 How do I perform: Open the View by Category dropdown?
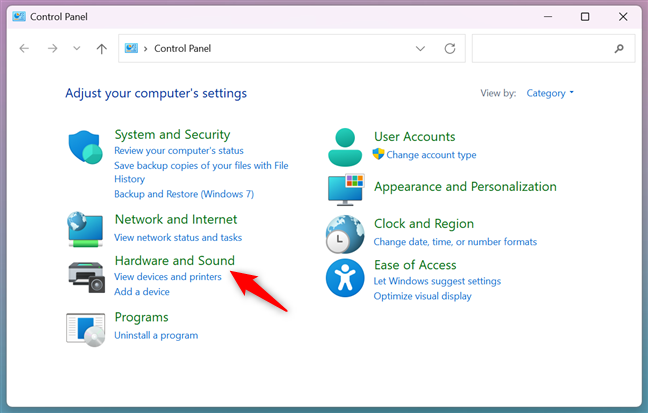pyautogui.click(x=550, y=93)
